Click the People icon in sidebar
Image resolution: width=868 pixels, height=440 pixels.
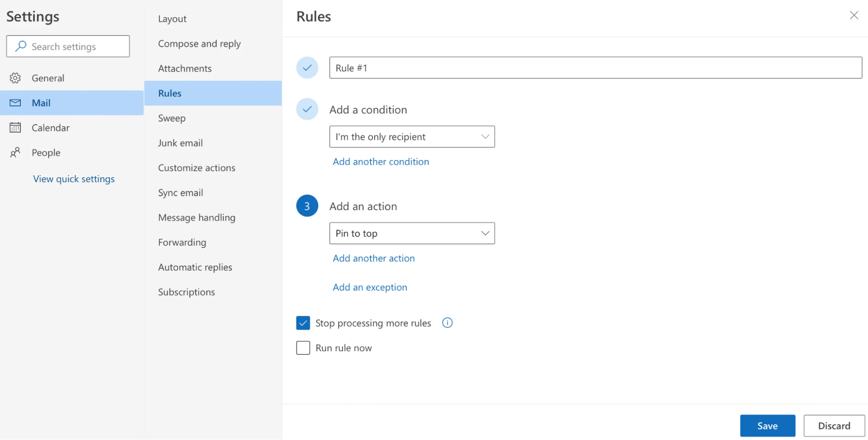click(15, 152)
